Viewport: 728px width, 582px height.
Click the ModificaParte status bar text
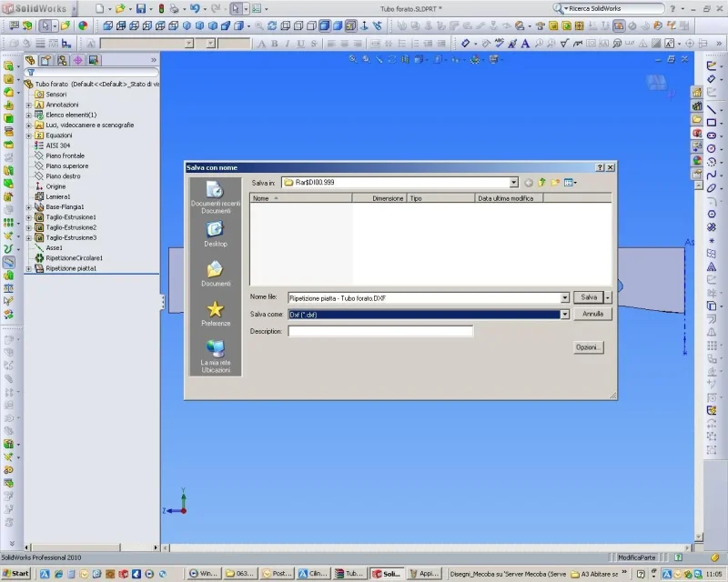pyautogui.click(x=636, y=557)
